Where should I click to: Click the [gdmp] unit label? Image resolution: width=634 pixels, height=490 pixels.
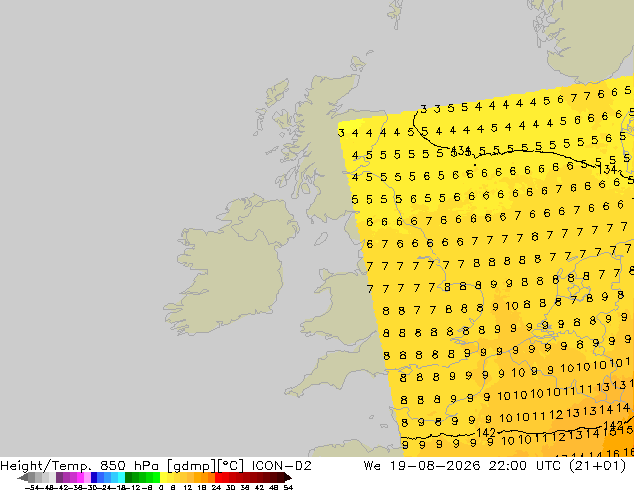(x=192, y=466)
